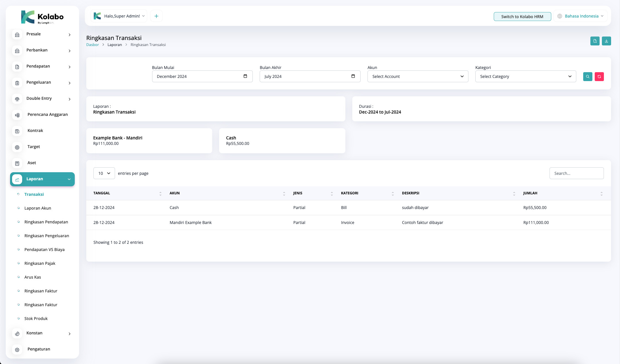Open Arus Kas submenu item

pyautogui.click(x=33, y=277)
